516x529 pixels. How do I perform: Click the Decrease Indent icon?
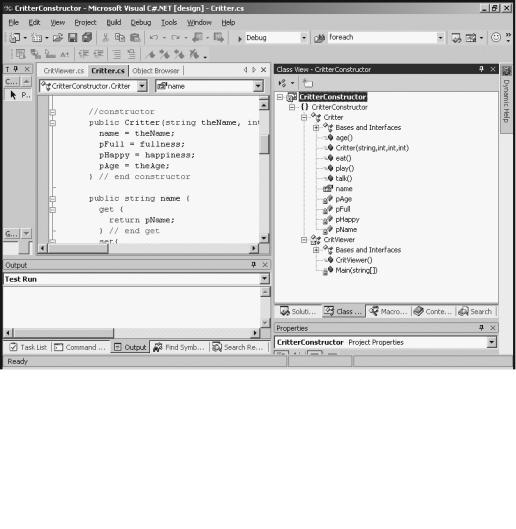[x=84, y=54]
